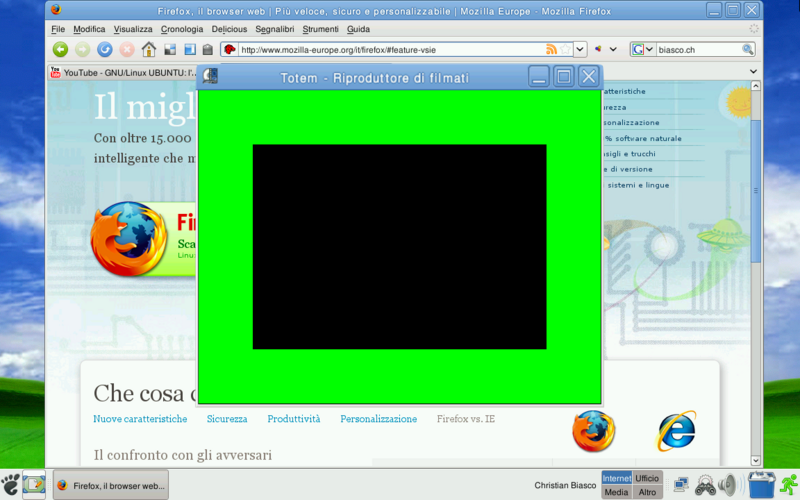
Task: Click the checkered toolbar icon beside Home
Action: (x=170, y=49)
